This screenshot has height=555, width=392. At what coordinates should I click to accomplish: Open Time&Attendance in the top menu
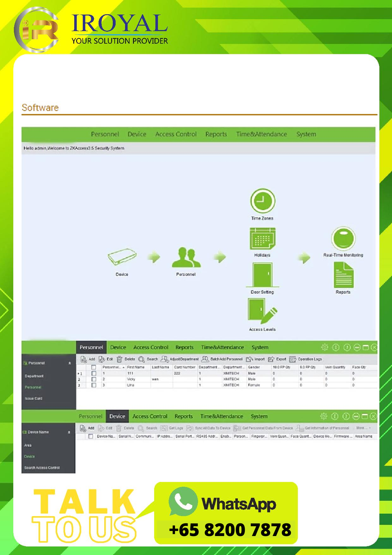(x=262, y=134)
